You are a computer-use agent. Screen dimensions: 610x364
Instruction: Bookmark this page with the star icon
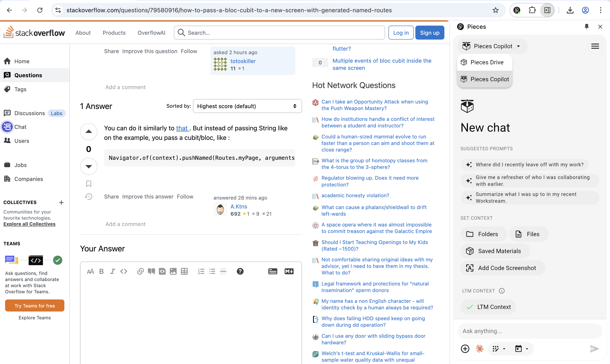[496, 10]
